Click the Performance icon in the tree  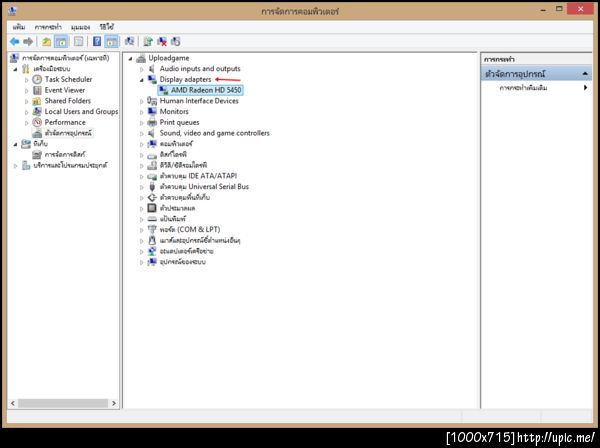(x=37, y=122)
